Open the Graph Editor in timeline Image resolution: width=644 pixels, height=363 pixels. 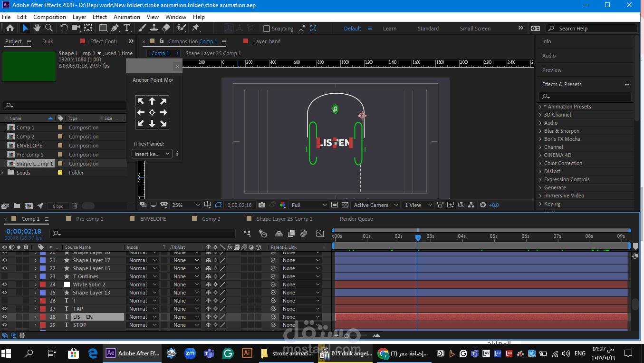(x=320, y=234)
